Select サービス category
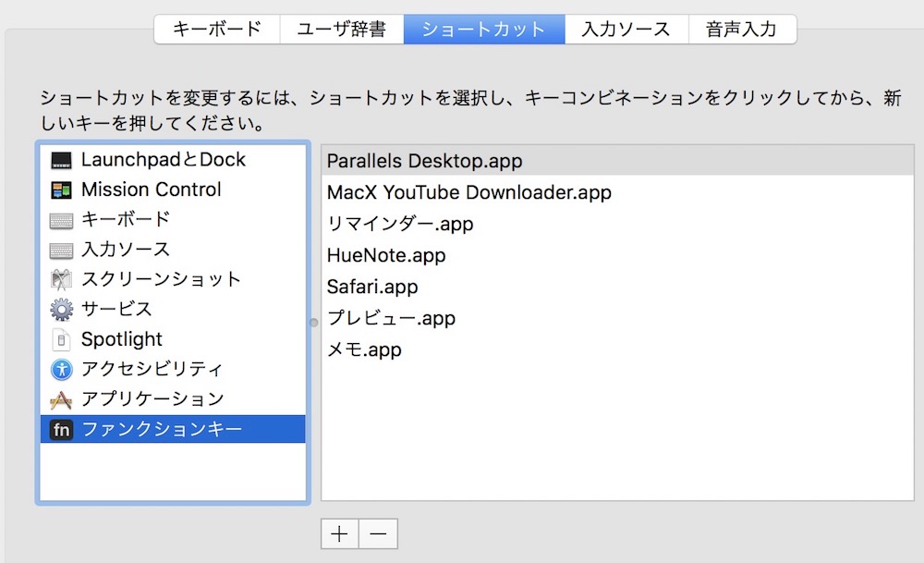 click(173, 310)
